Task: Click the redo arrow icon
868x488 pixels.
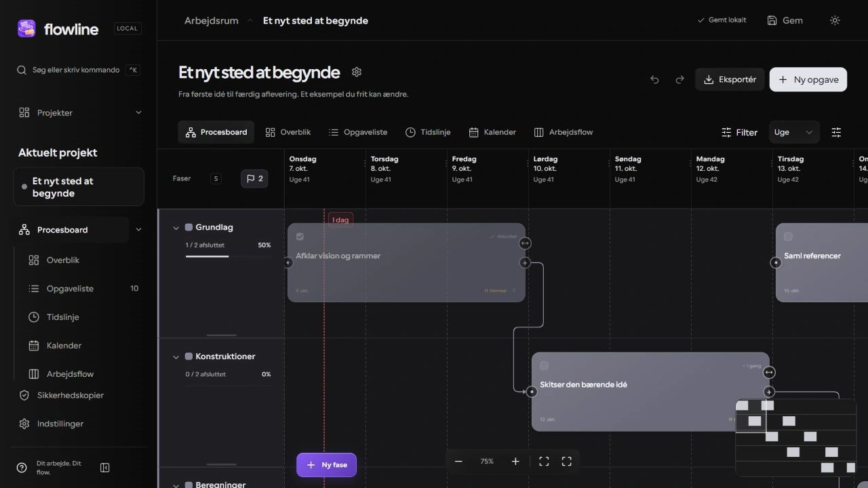Action: pos(679,79)
